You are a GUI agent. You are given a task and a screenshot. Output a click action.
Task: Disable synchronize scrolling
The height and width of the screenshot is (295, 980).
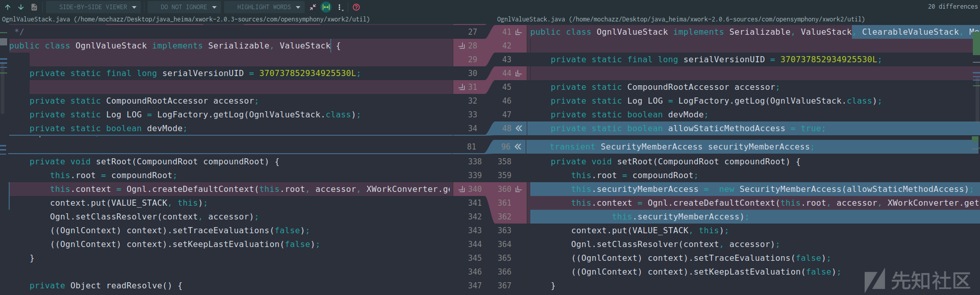point(326,7)
